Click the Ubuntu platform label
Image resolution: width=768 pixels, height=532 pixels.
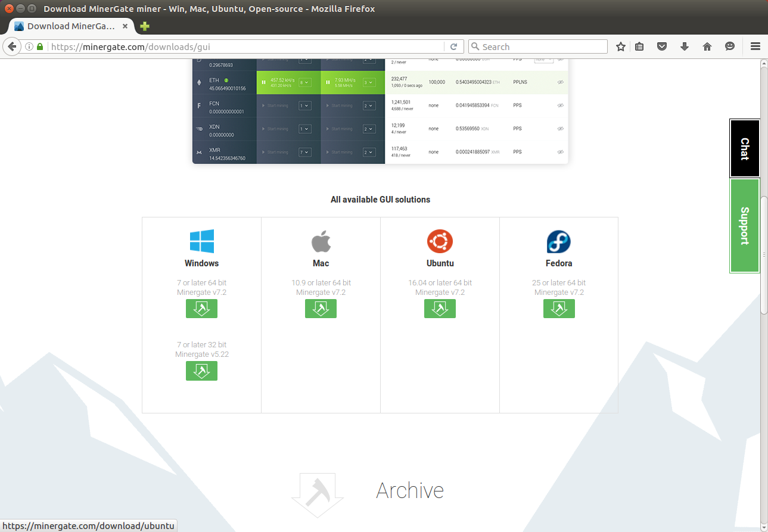(440, 263)
